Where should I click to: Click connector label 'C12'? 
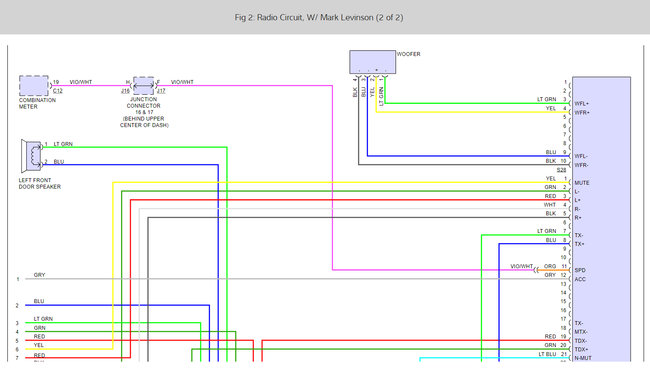coord(58,91)
